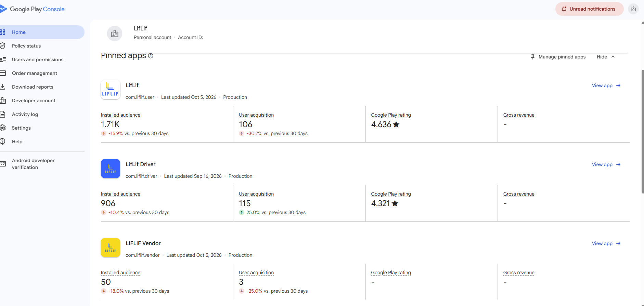Click the Android developer verification icon
Screen dimensions: 644x306
[x=3, y=164]
